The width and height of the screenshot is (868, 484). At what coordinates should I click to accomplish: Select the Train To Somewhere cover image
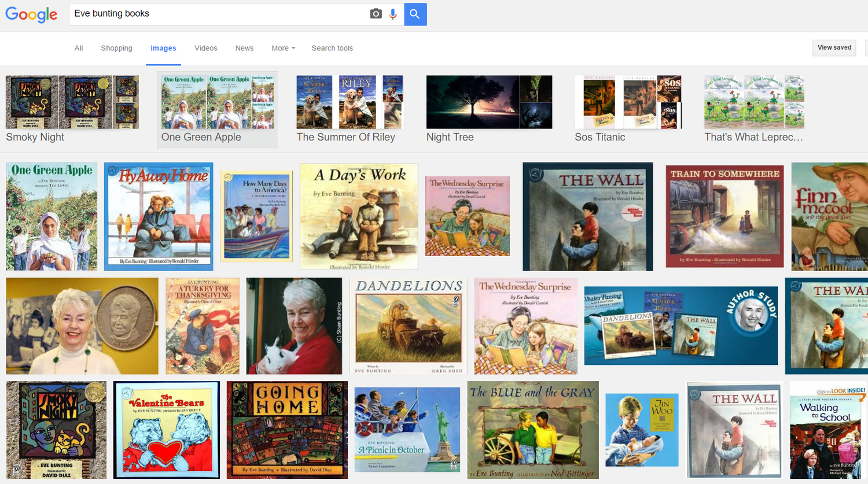724,216
